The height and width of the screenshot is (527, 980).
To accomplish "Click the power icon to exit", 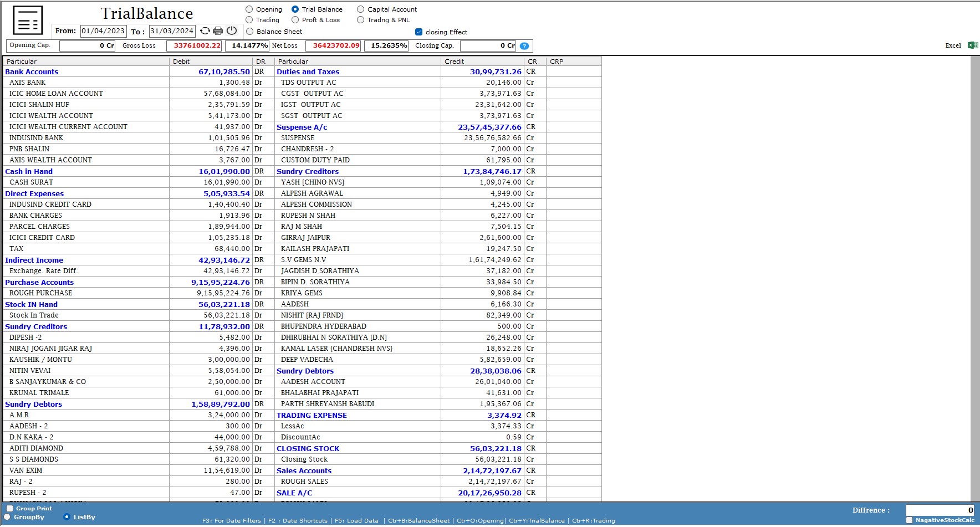I will tap(232, 31).
